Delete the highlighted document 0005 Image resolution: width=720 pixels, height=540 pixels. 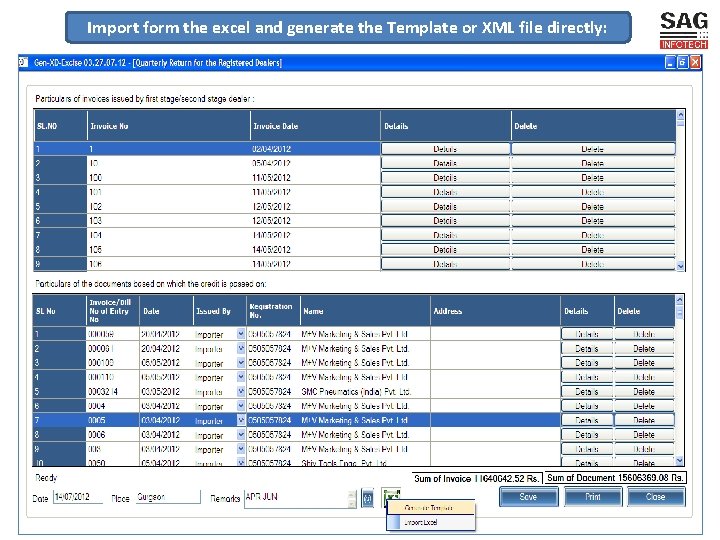[644, 420]
